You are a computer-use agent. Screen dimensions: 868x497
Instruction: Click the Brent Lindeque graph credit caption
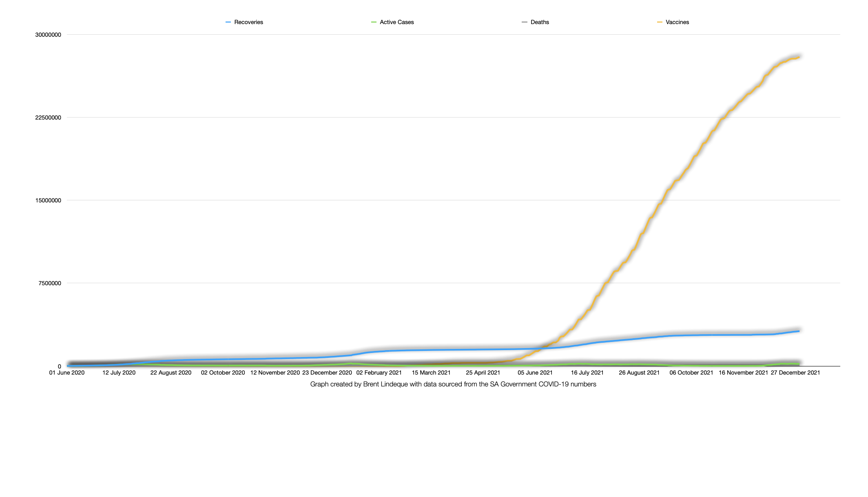point(453,384)
